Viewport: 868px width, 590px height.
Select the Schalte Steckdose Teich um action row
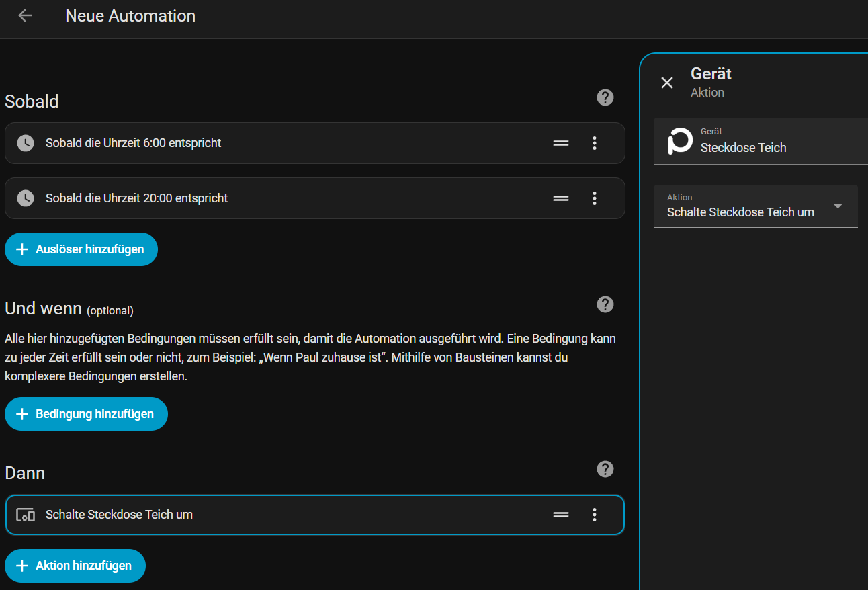tap(269, 515)
